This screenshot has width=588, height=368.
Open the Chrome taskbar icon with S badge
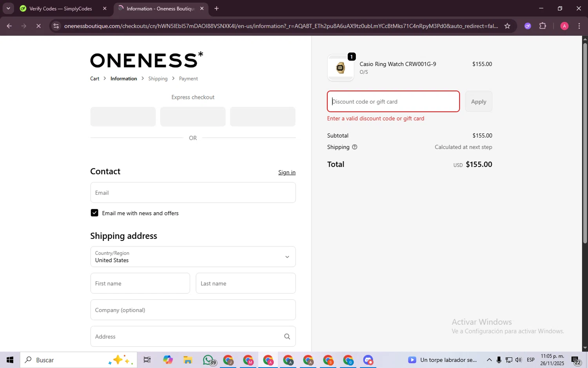pyautogui.click(x=328, y=360)
